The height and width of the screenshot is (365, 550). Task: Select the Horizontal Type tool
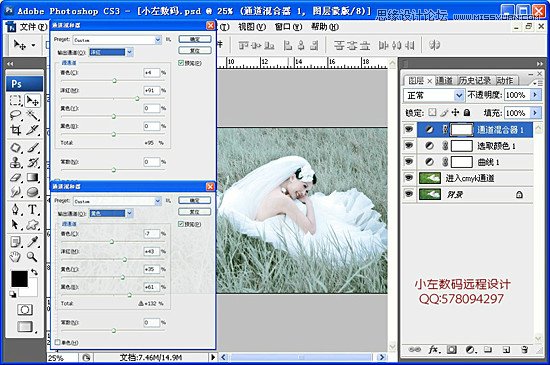[32, 210]
